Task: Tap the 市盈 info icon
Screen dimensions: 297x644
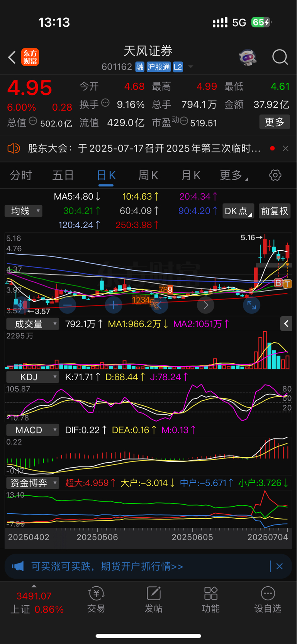Action: click(184, 121)
